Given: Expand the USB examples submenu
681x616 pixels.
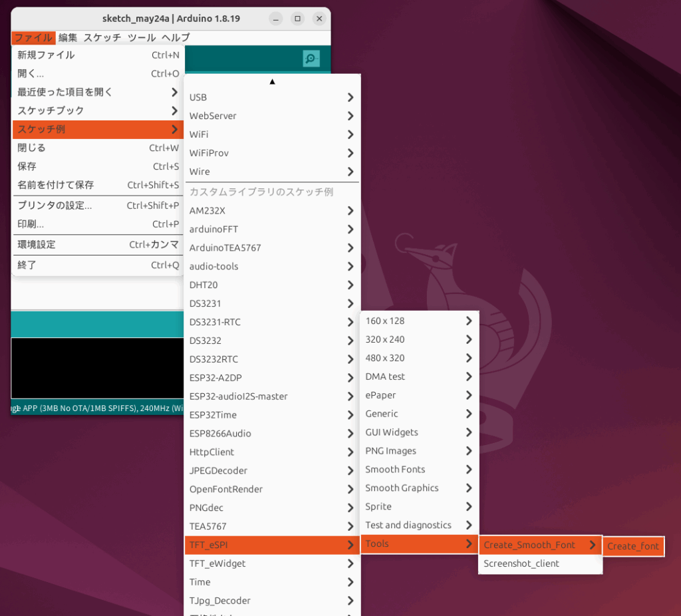Looking at the screenshot, I should (x=272, y=97).
